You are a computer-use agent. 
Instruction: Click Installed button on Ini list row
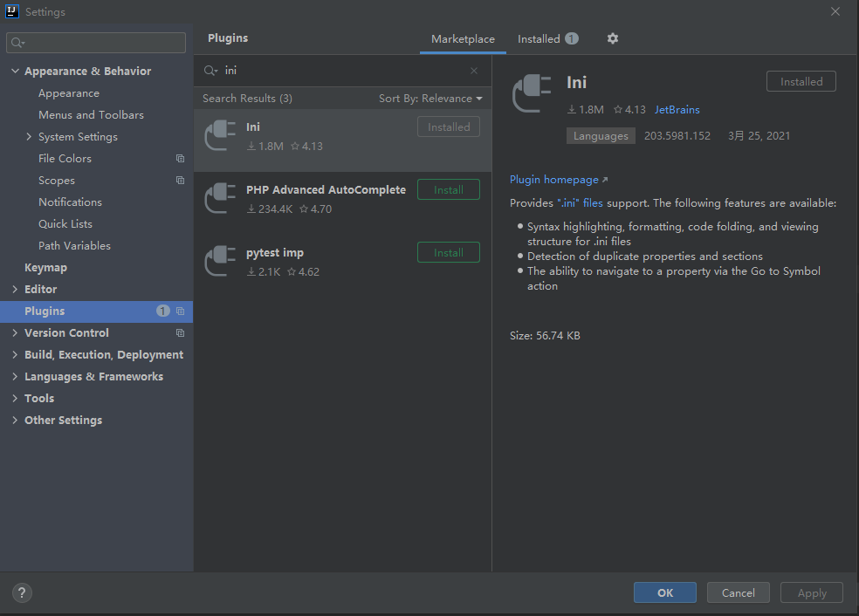tap(449, 127)
